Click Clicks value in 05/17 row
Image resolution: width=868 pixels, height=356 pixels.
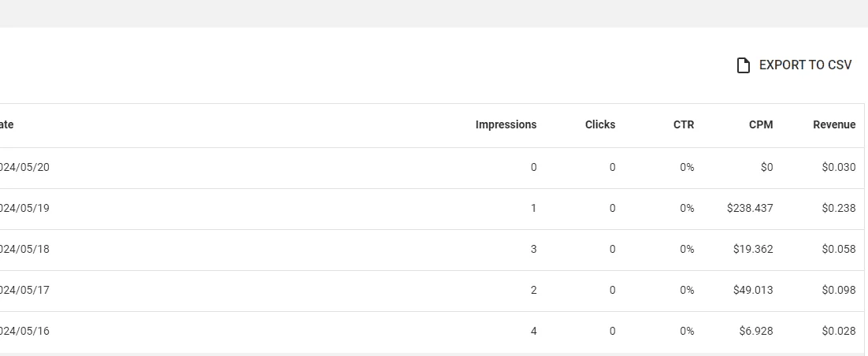pyautogui.click(x=612, y=290)
